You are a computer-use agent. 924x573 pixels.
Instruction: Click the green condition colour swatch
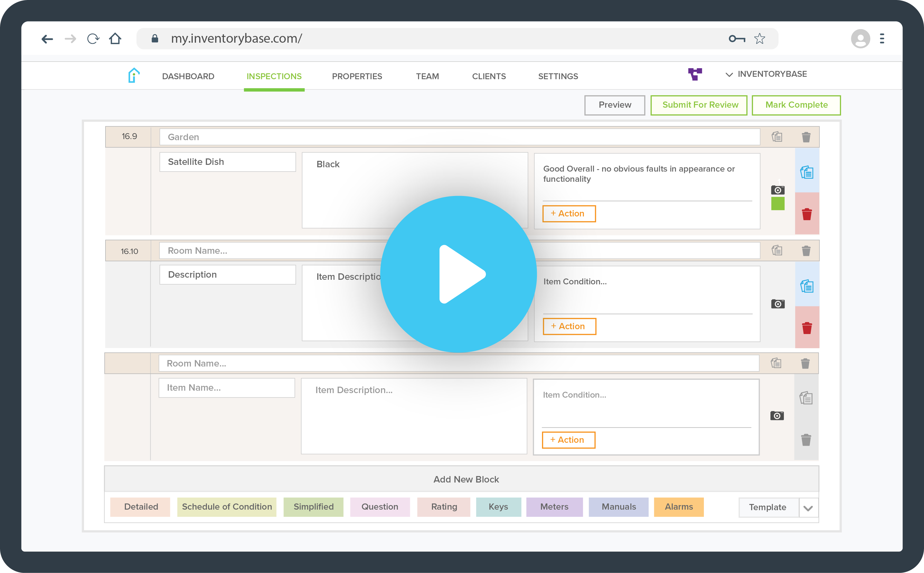[777, 204]
